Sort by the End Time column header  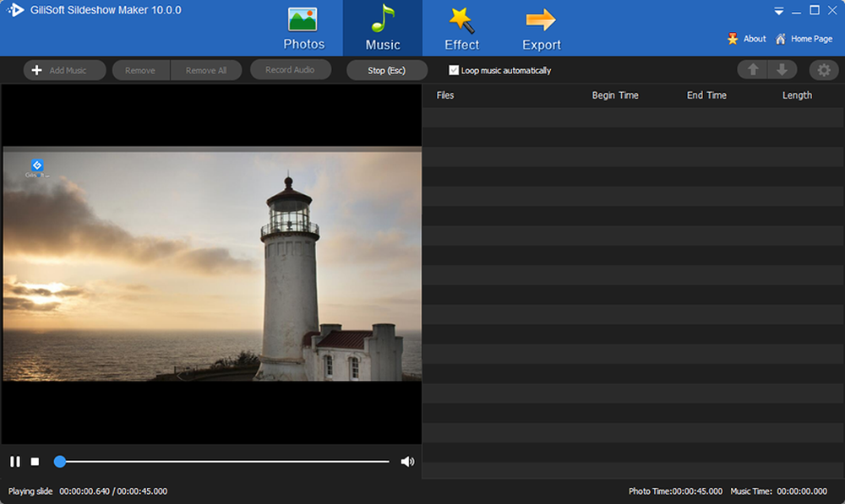coord(706,95)
